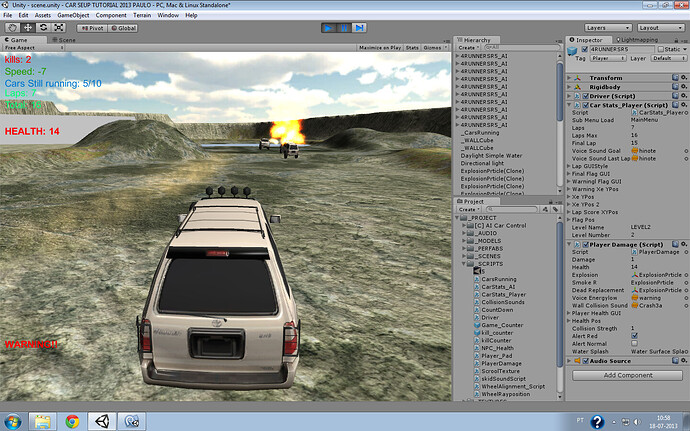Uncheck the Alert Red checkbox
Viewport: 690px width, 431px height.
(635, 336)
